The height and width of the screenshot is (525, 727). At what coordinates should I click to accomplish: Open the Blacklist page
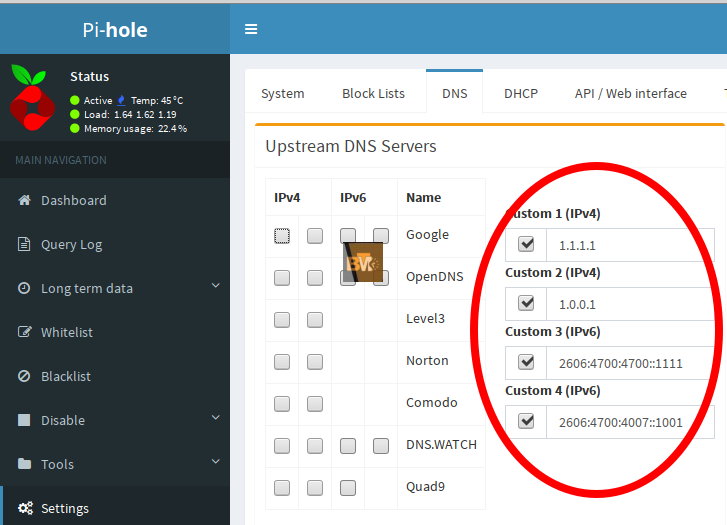coord(115,377)
